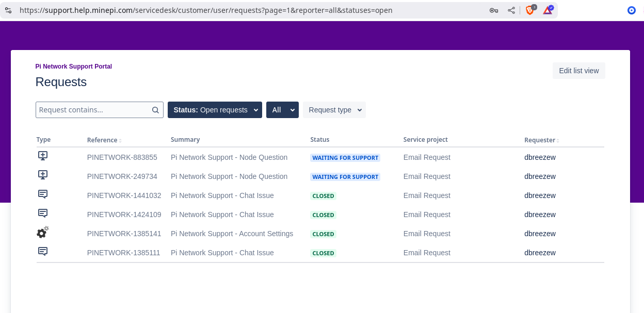Click Waiting for Support badge for PINETWORK-883855
This screenshot has height=313, width=644.
345,158
